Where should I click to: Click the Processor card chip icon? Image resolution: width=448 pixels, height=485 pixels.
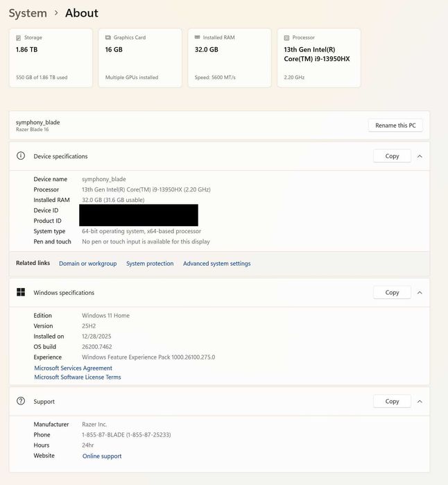(x=286, y=37)
